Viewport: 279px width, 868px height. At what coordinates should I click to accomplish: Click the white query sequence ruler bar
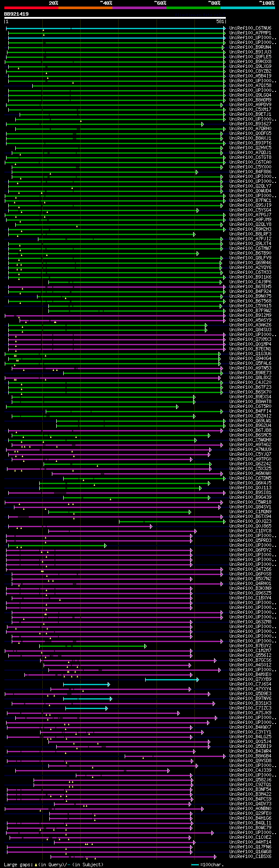tap(115, 18)
